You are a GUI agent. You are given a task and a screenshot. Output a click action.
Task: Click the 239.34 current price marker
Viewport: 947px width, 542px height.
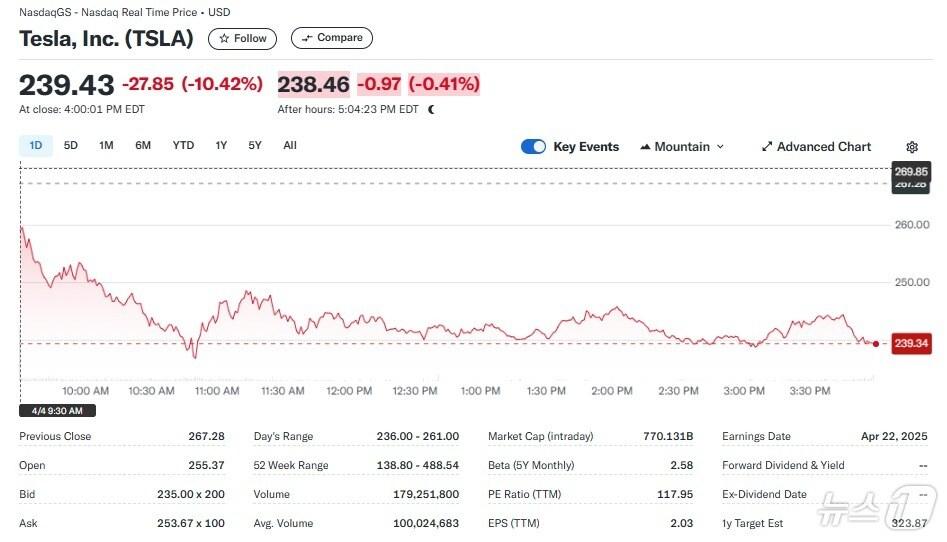pos(911,344)
